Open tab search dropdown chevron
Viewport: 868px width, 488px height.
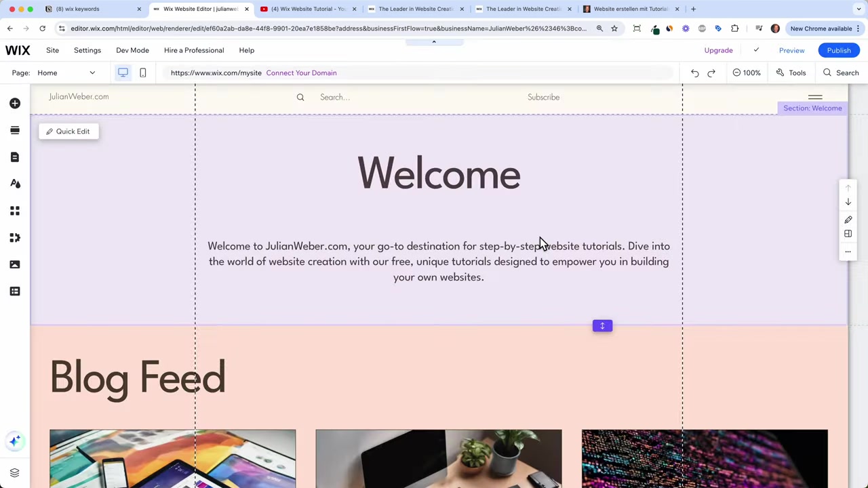tap(859, 9)
